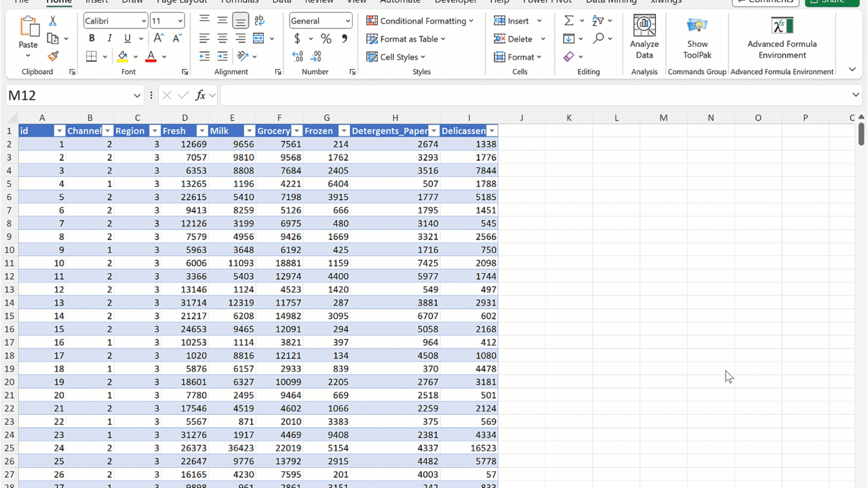Open the Fresh column filter dropdown
The width and height of the screenshot is (868, 488).
[x=201, y=131]
